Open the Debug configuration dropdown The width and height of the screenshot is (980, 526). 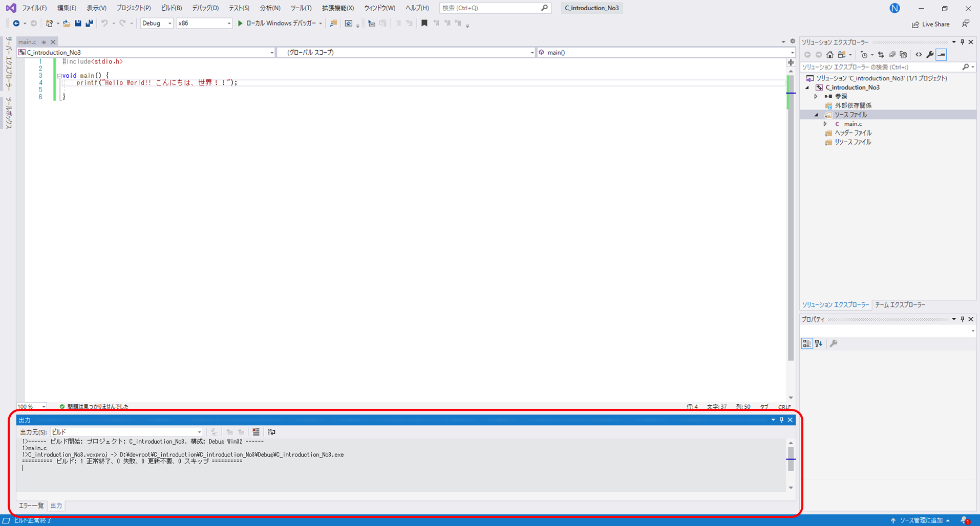pos(157,23)
